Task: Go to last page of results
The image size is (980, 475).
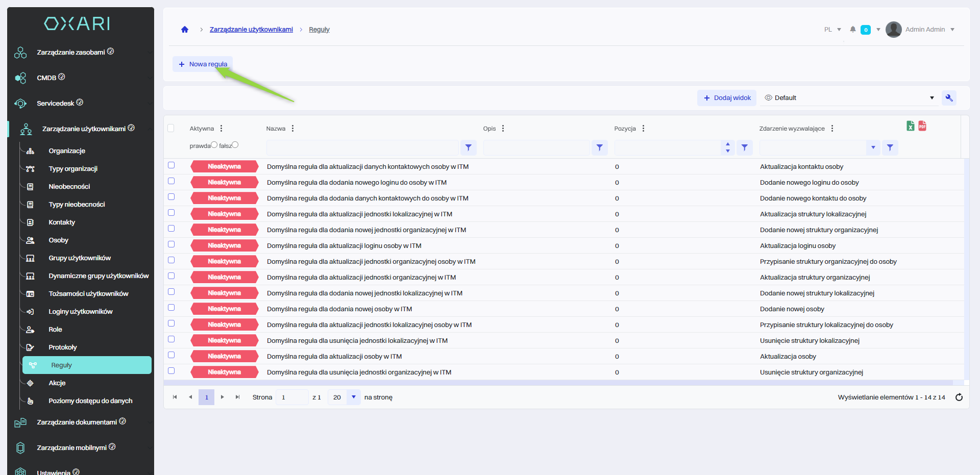Action: tap(237, 397)
